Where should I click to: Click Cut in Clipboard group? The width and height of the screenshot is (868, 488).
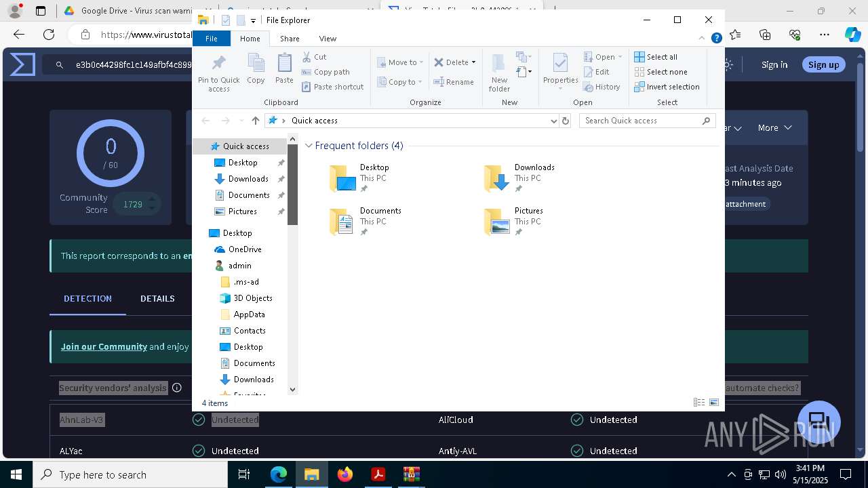point(314,57)
